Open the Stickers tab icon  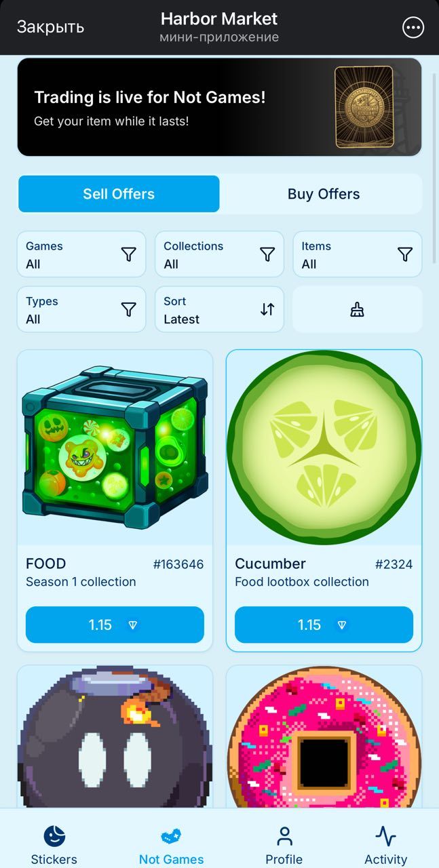[x=53, y=837]
